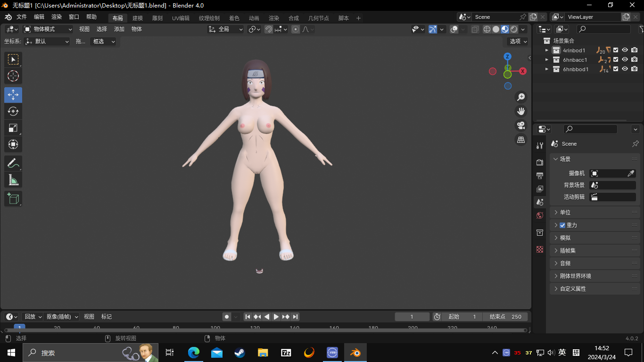Open the File menu
Image resolution: width=644 pixels, height=362 pixels.
22,17
